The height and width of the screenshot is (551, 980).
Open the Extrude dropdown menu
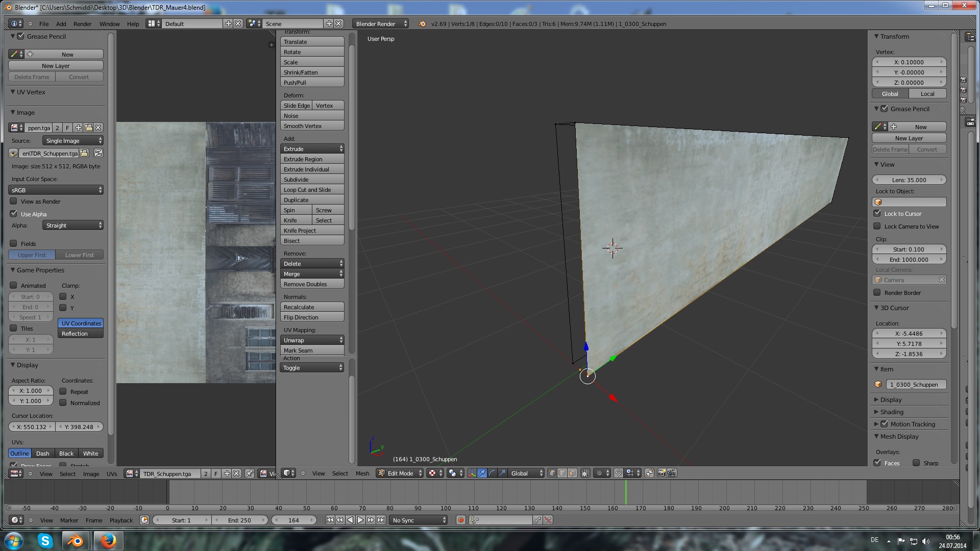[x=312, y=148]
